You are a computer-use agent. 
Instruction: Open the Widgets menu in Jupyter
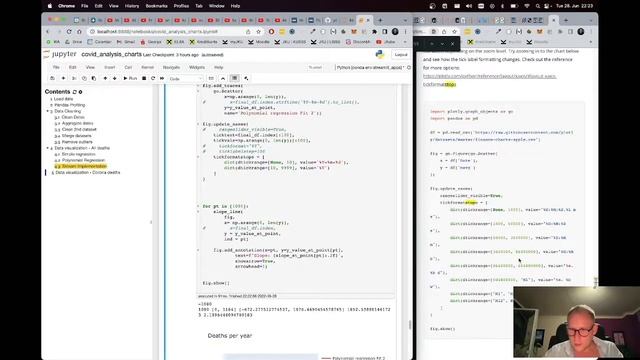point(197,67)
